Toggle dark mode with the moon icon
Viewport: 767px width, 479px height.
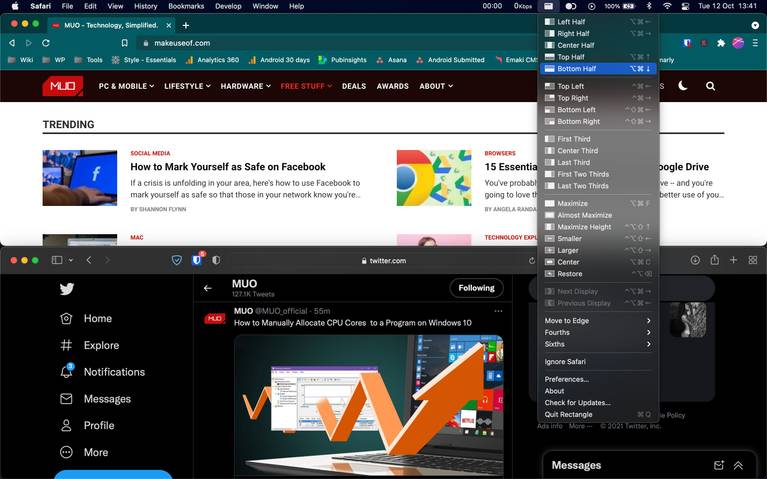(x=683, y=86)
